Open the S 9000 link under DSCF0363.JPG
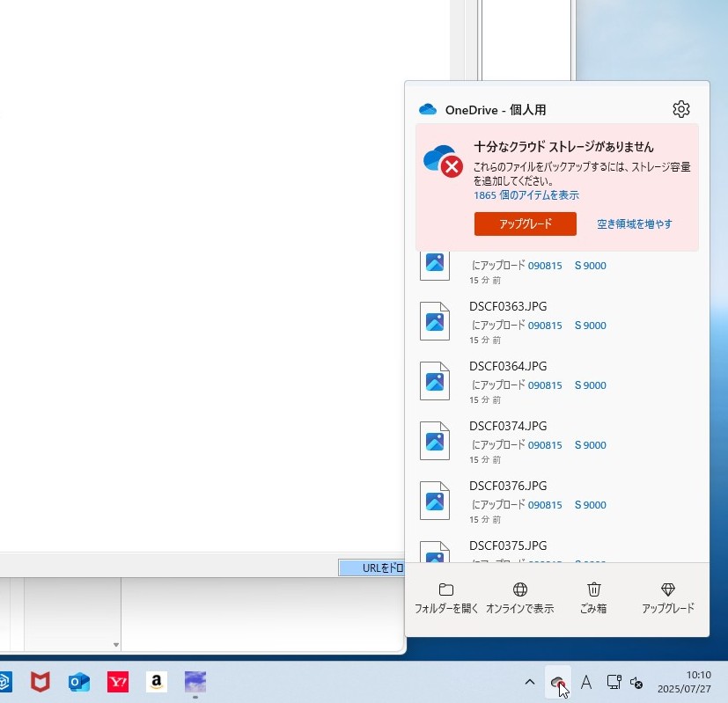Screen dimensions: 728x703 point(590,326)
